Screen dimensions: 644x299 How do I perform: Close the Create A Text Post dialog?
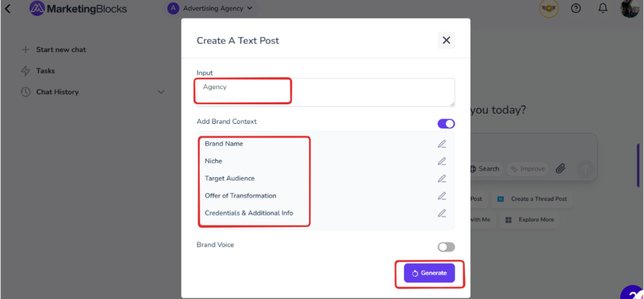pyautogui.click(x=446, y=40)
